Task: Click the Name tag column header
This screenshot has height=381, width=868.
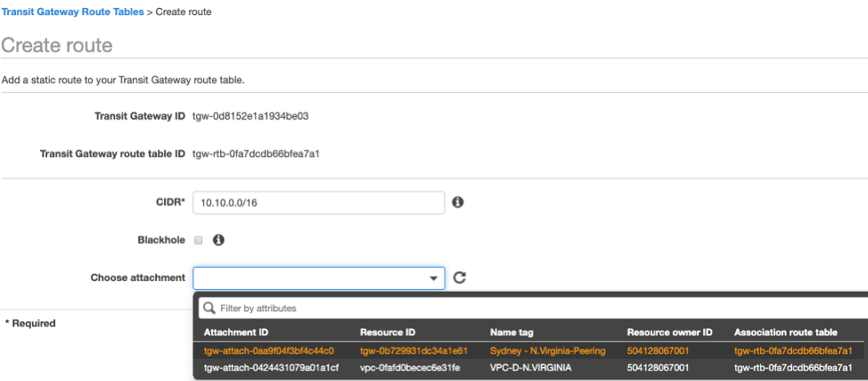Action: 512,333
